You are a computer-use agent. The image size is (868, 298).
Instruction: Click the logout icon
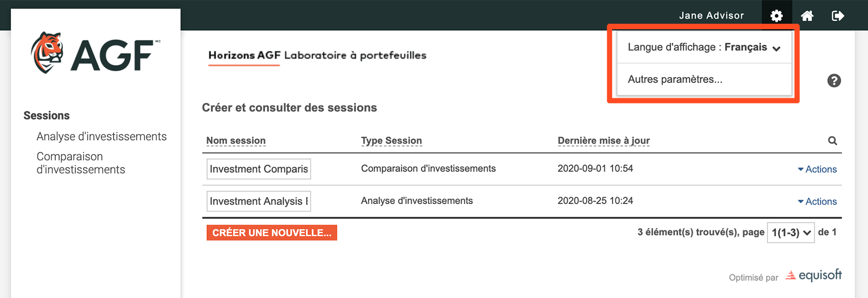click(838, 16)
